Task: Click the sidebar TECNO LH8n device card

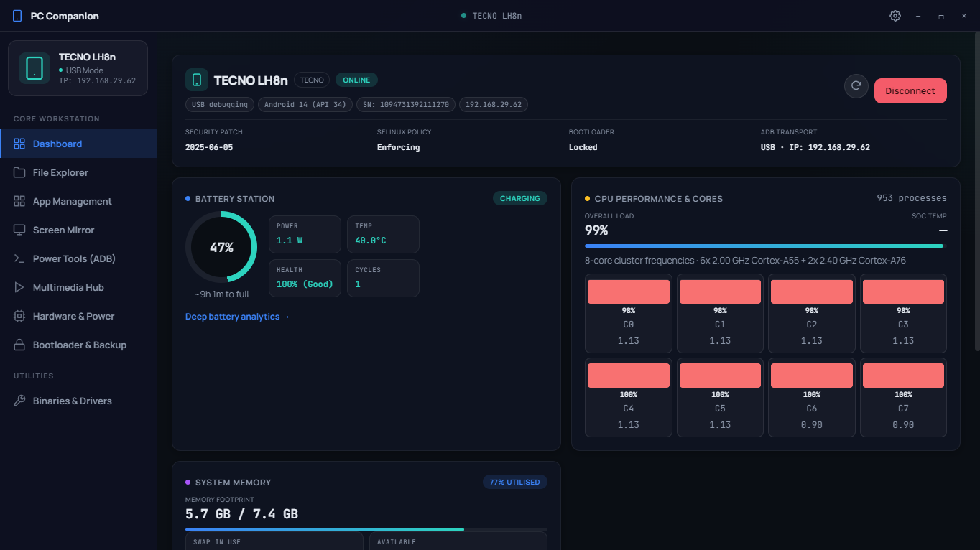Action: point(78,68)
